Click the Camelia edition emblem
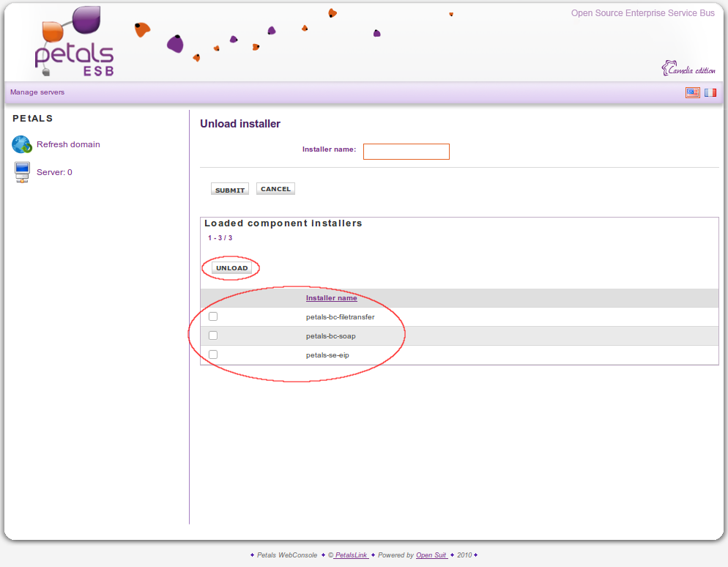This screenshot has height=567, width=728. 688,70
